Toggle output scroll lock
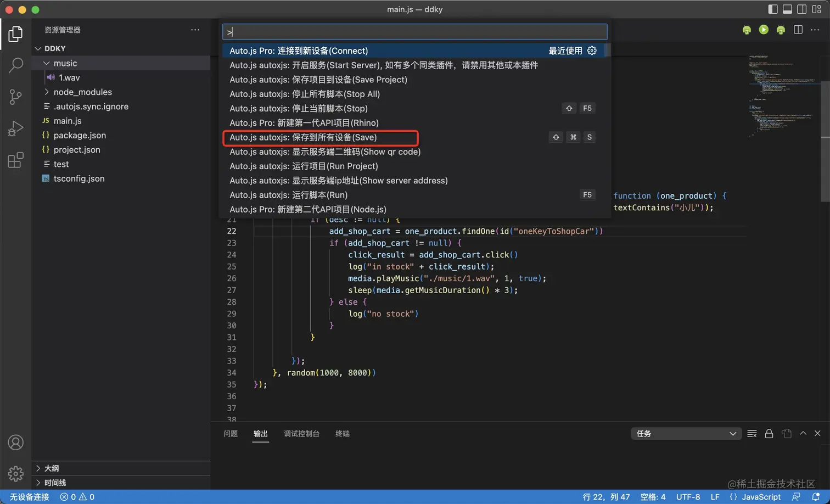This screenshot has width=830, height=504. pyautogui.click(x=769, y=434)
